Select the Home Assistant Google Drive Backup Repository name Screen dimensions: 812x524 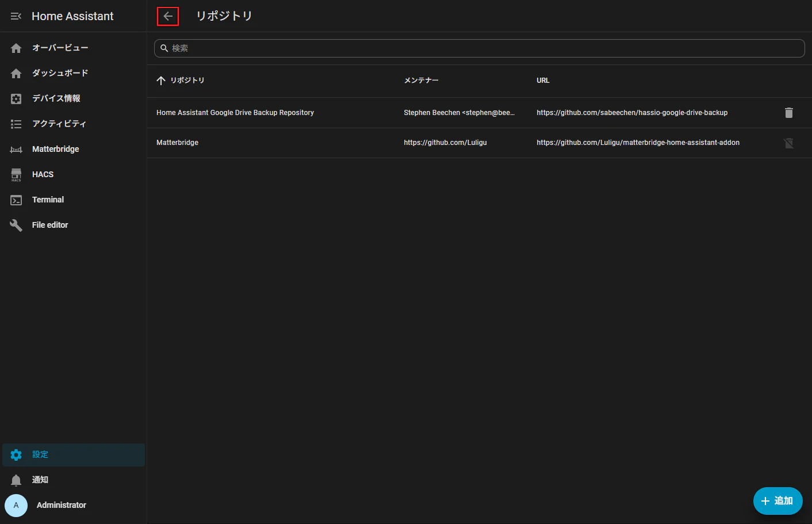(x=235, y=113)
